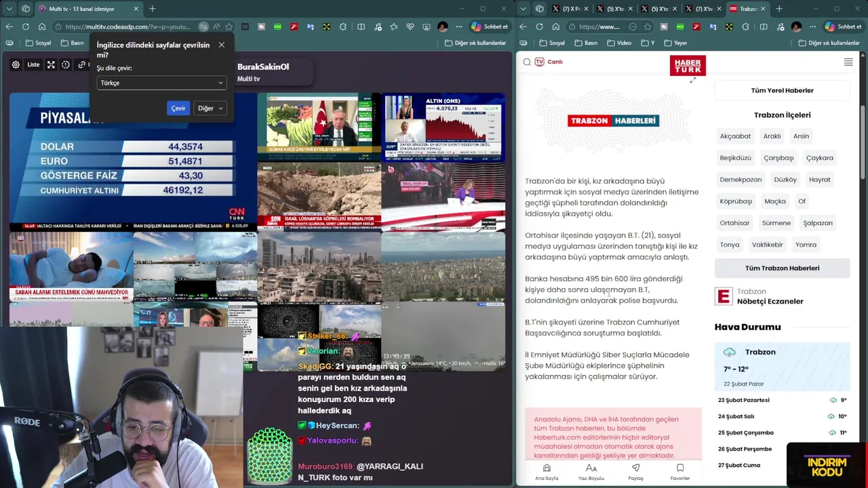Star favorite icon in right browser address bar

point(648,26)
